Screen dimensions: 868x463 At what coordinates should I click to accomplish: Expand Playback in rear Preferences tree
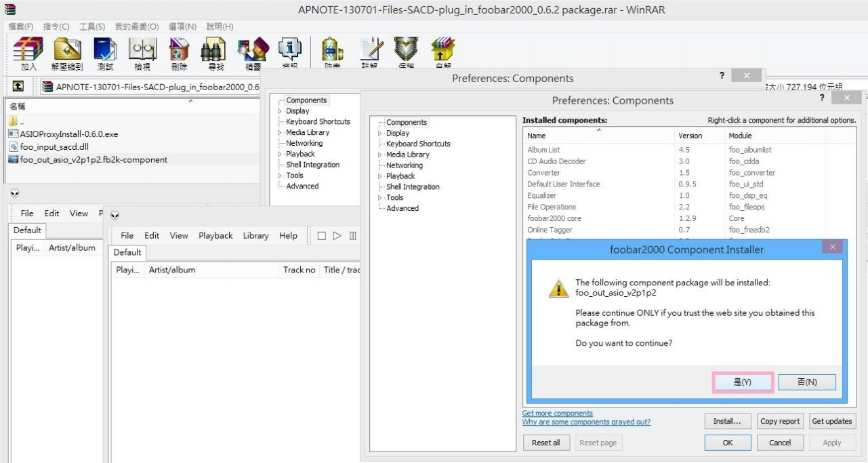pos(280,154)
